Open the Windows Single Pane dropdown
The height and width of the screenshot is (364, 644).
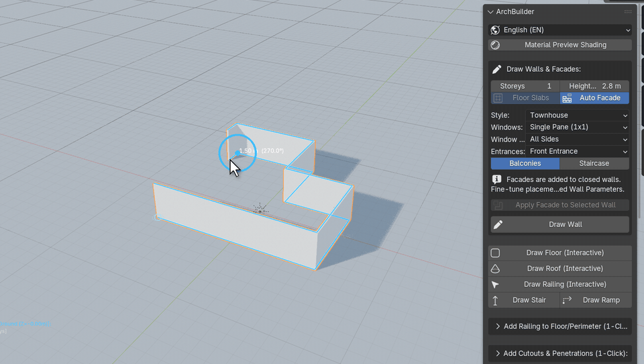click(578, 127)
